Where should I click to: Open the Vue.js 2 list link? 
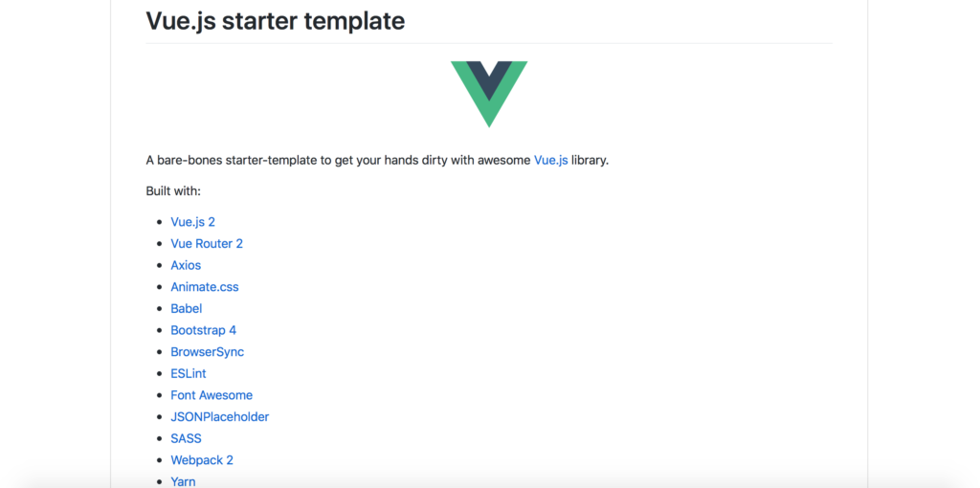click(x=192, y=222)
